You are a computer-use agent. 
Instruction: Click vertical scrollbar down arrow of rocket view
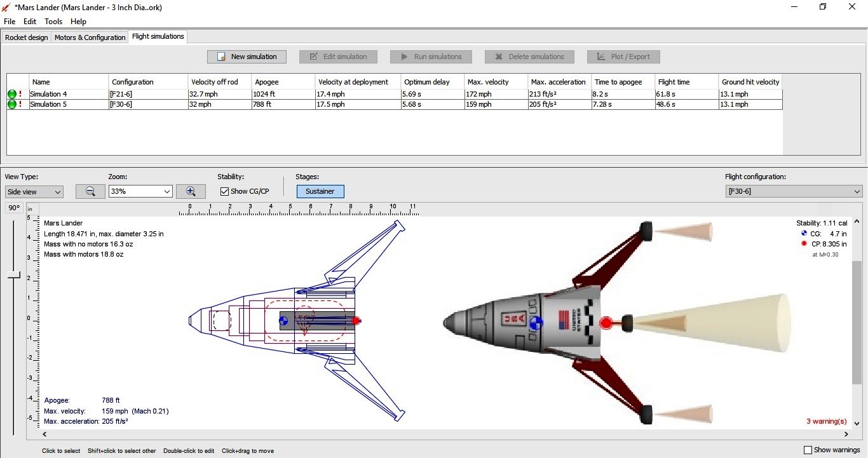tap(857, 424)
